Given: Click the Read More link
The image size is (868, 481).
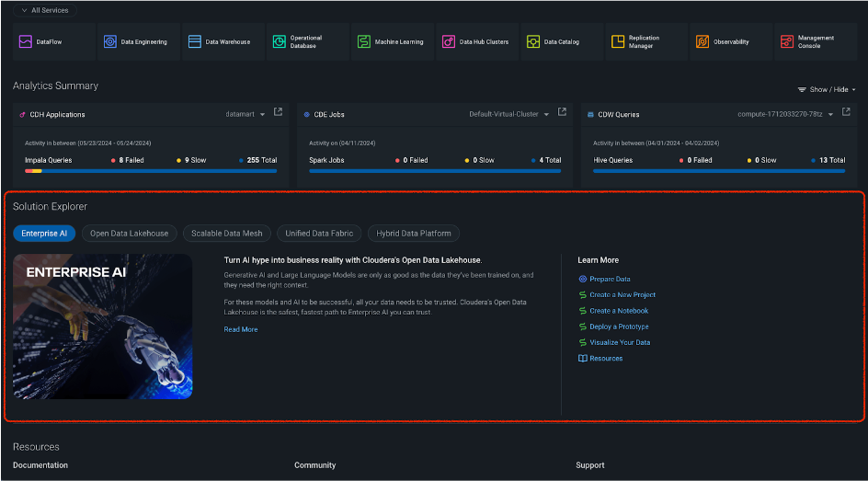Looking at the screenshot, I should click(241, 329).
